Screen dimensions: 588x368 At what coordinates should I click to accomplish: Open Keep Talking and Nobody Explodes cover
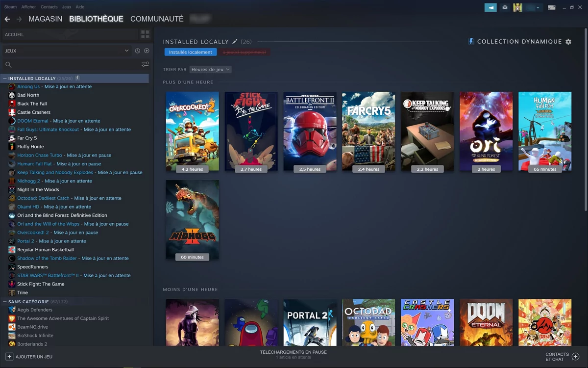[427, 131]
